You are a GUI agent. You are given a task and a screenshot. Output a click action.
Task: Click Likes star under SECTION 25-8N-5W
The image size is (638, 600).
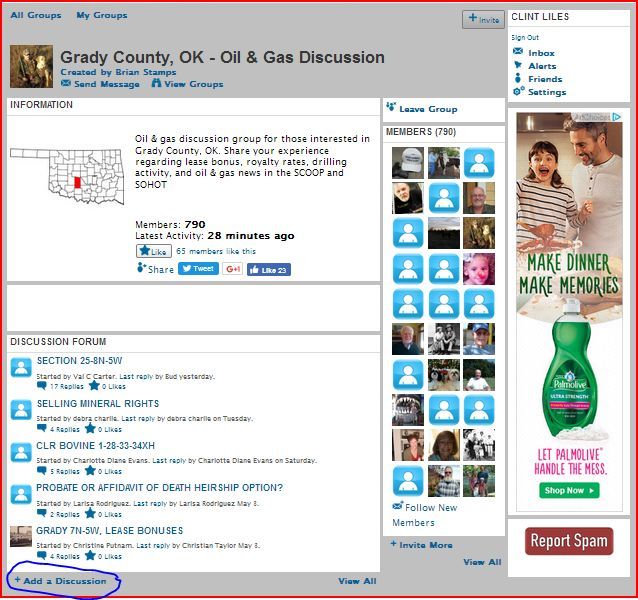point(94,385)
